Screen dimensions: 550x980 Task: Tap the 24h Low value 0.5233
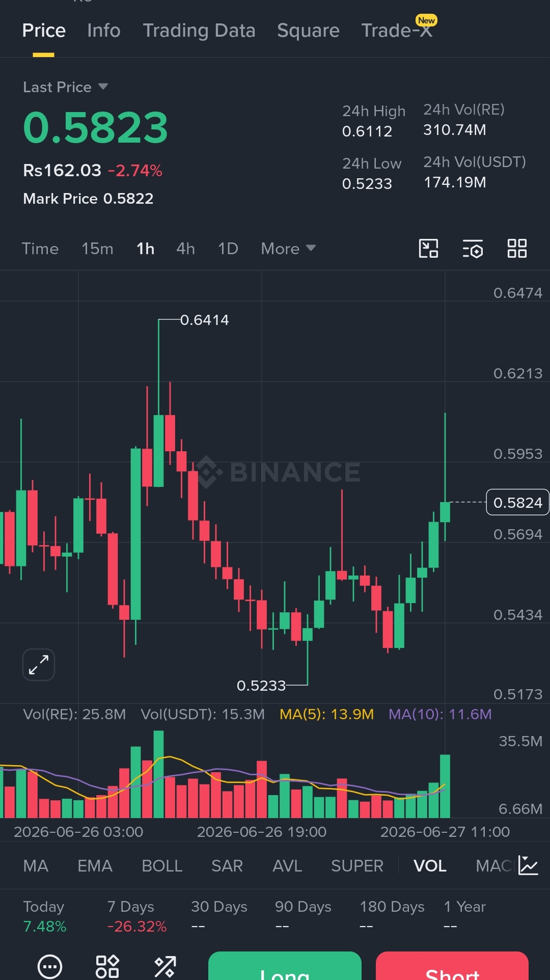click(x=367, y=183)
